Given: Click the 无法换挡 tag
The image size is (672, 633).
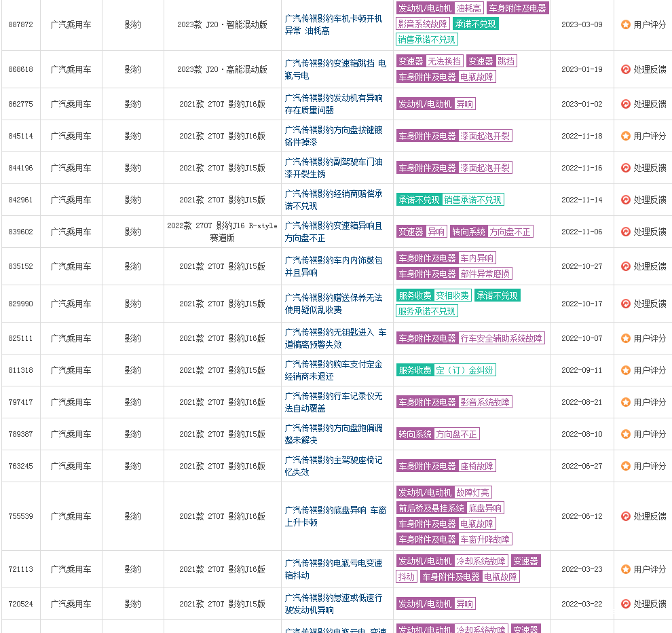Looking at the screenshot, I should [x=445, y=61].
